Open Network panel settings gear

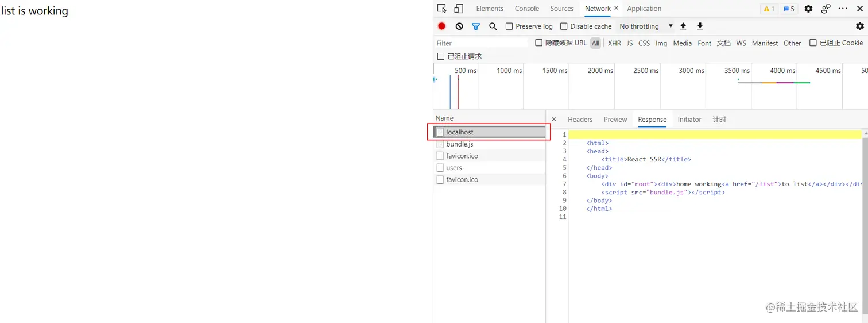click(859, 26)
